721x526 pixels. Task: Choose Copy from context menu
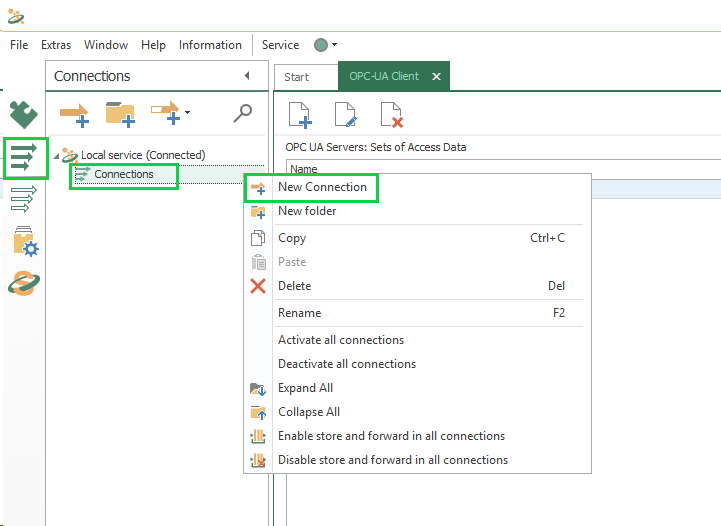tap(418, 238)
